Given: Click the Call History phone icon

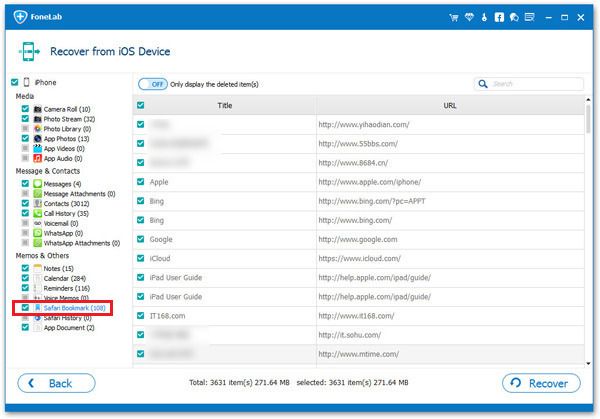Looking at the screenshot, I should coord(38,214).
